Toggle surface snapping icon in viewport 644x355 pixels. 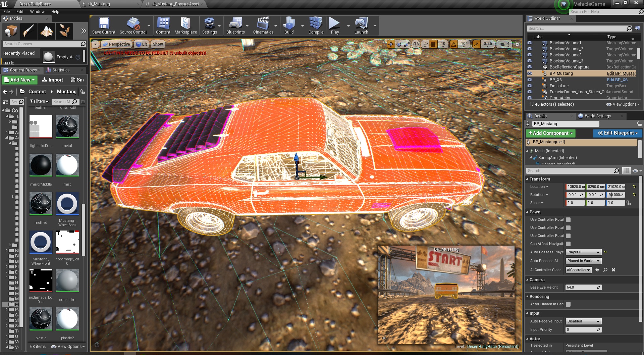point(425,44)
